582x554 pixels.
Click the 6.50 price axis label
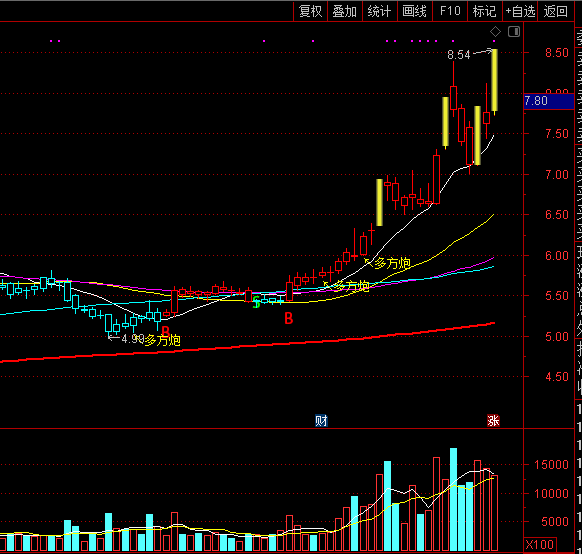click(x=557, y=215)
